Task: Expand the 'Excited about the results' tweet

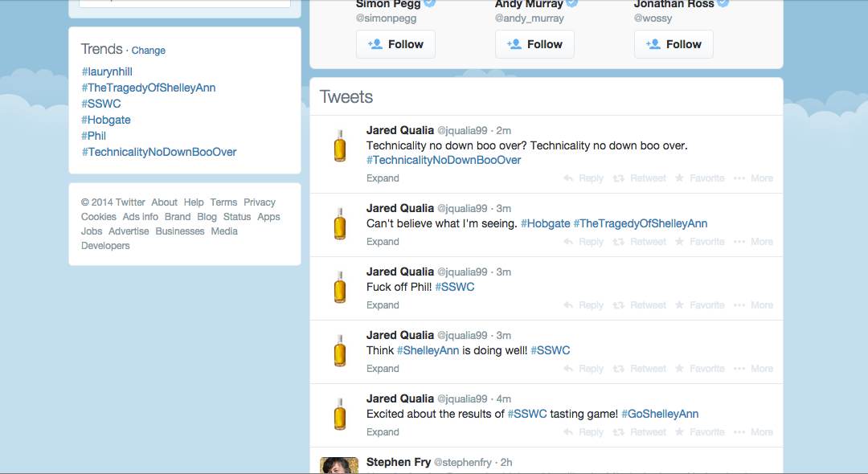Action: click(x=383, y=432)
